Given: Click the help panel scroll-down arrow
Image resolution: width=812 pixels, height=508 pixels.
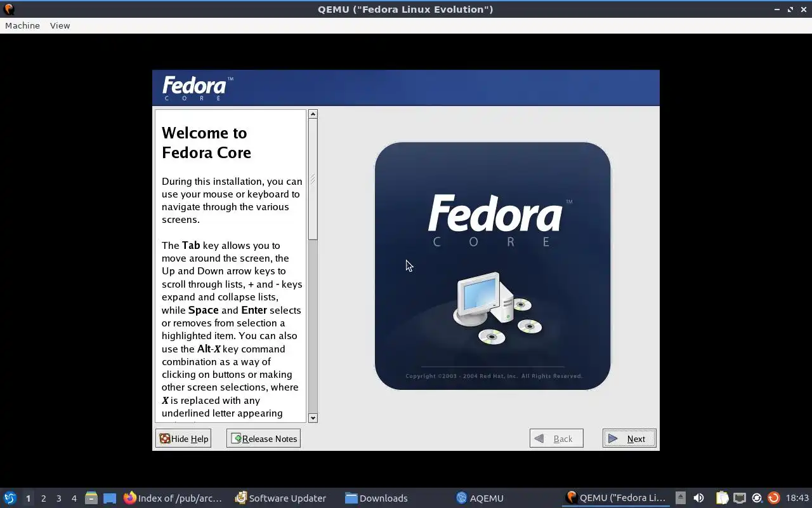Looking at the screenshot, I should (x=313, y=418).
